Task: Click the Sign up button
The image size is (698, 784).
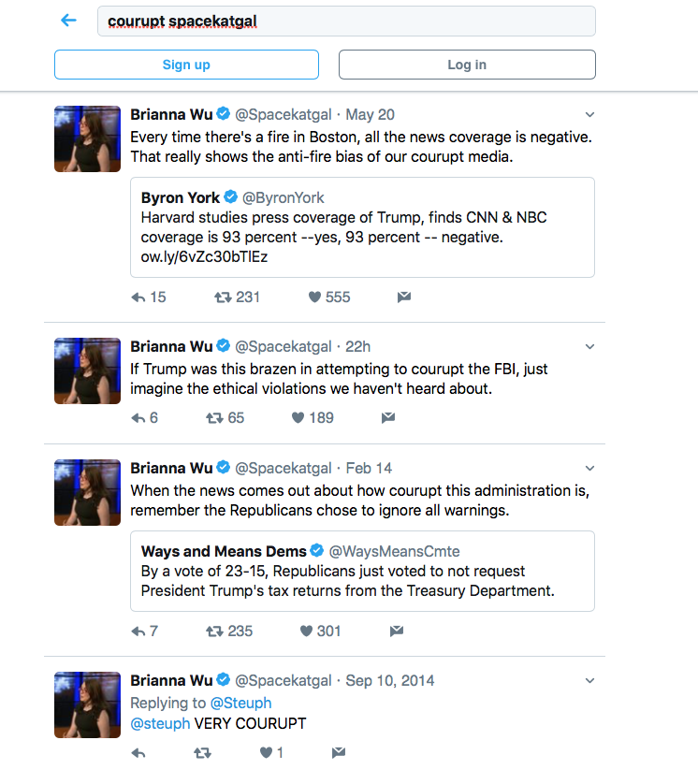Action: 186,65
